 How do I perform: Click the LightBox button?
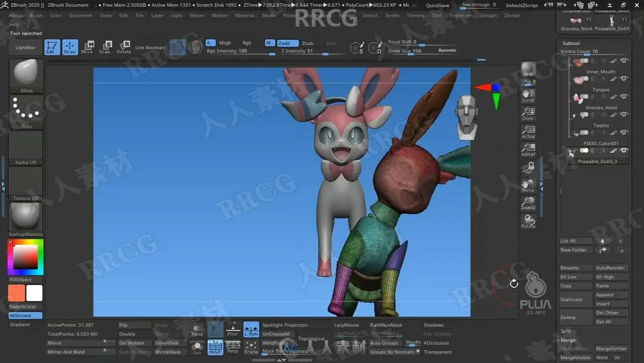coord(25,47)
